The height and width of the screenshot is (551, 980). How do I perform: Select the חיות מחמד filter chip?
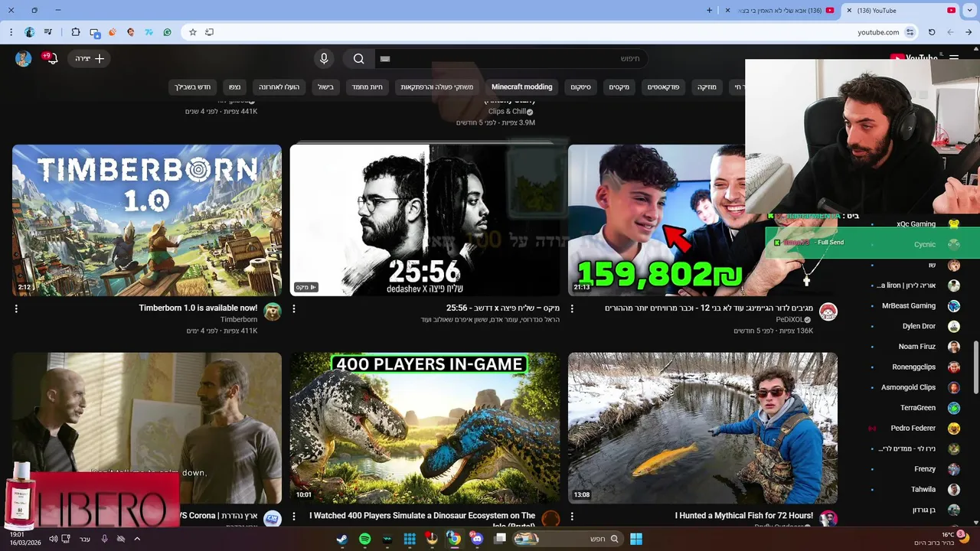point(367,87)
